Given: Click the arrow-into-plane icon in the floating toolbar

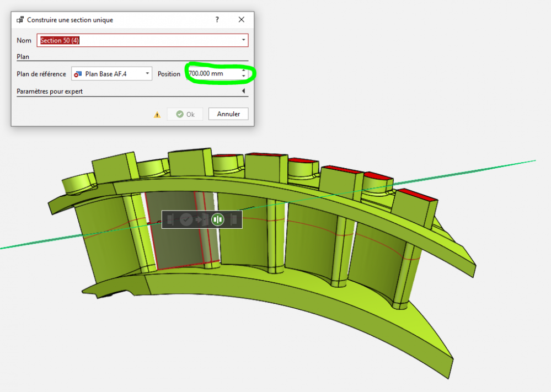Looking at the screenshot, I should (201, 219).
